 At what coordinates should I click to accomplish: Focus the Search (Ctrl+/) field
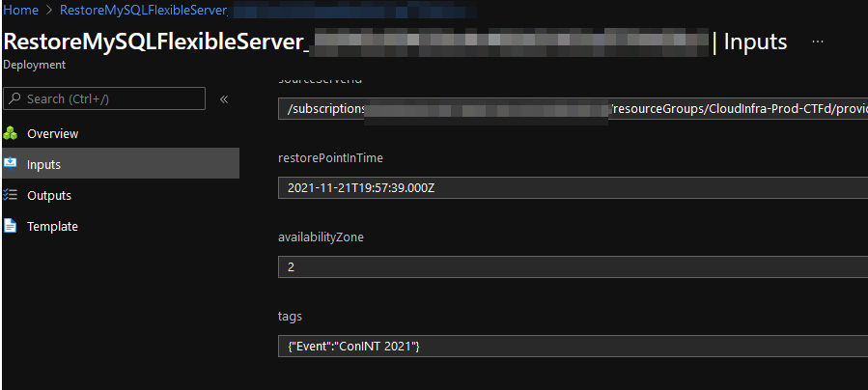click(x=111, y=98)
